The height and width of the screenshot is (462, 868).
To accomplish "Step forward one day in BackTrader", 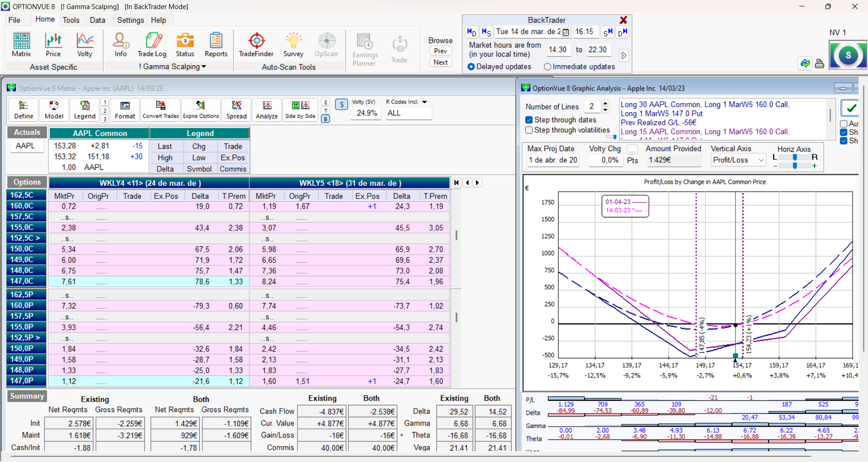I will [623, 32].
